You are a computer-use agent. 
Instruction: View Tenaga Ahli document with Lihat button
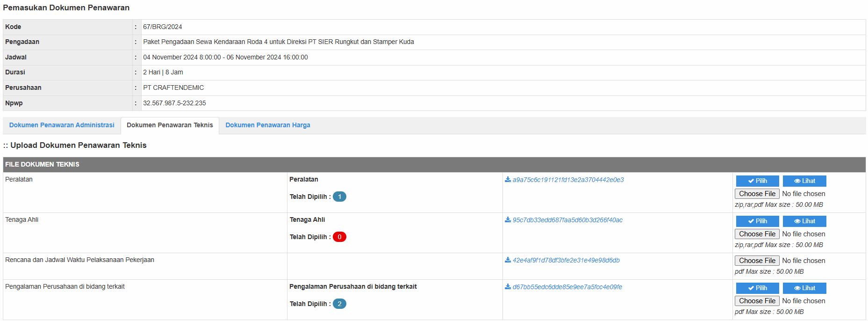[804, 221]
